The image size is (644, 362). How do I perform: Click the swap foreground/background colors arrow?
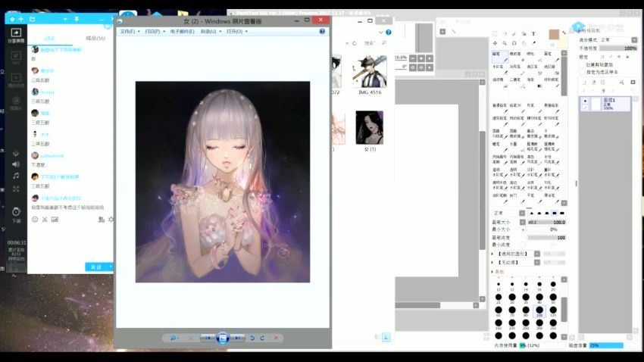click(x=564, y=33)
